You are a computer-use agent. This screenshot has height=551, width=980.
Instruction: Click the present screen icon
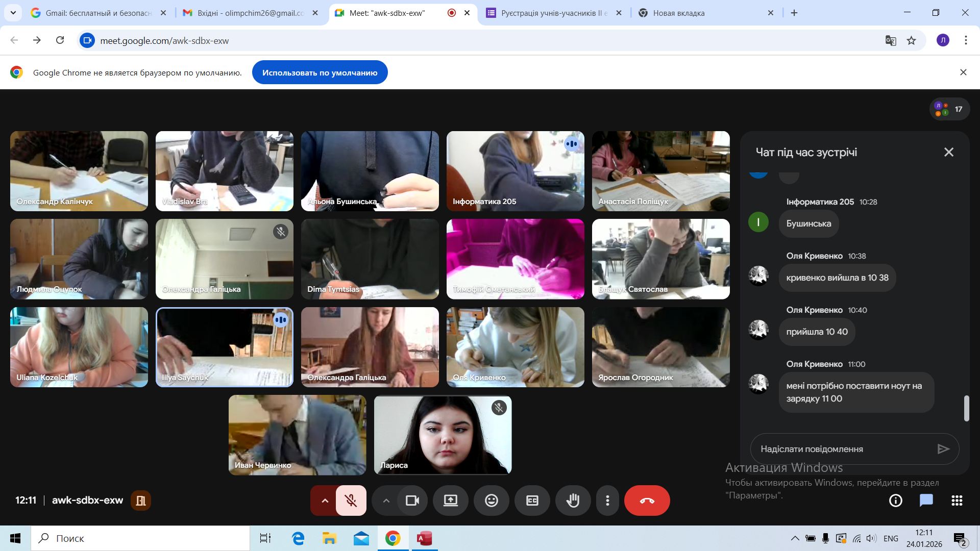[450, 500]
